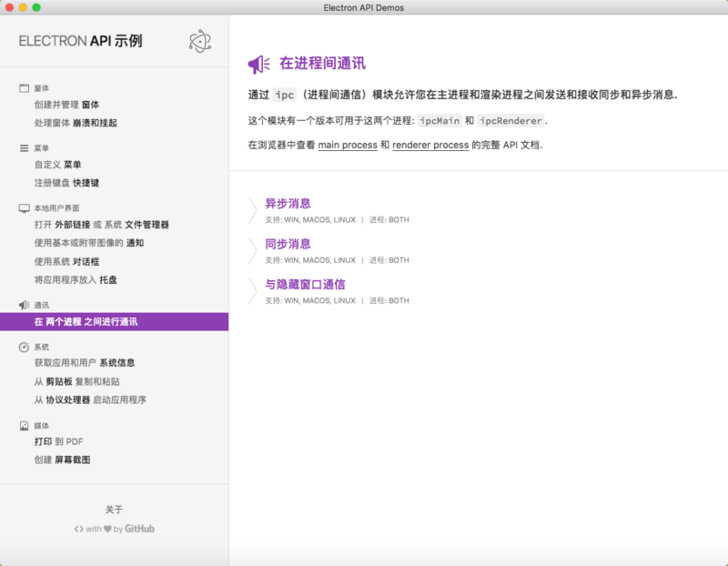The image size is (728, 566).
Task: Click the picture icon beside 媒体
Action: pyautogui.click(x=25, y=426)
